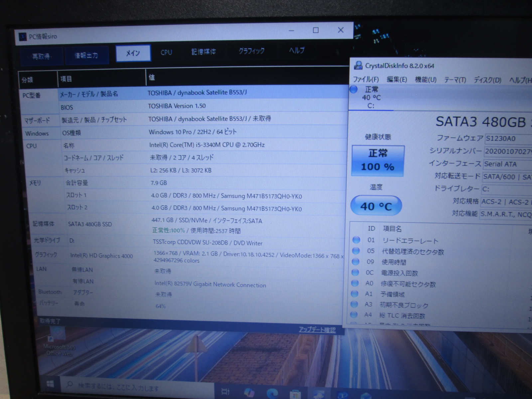
Task: Open Microsoft Store from the taskbar
Action: [295, 395]
